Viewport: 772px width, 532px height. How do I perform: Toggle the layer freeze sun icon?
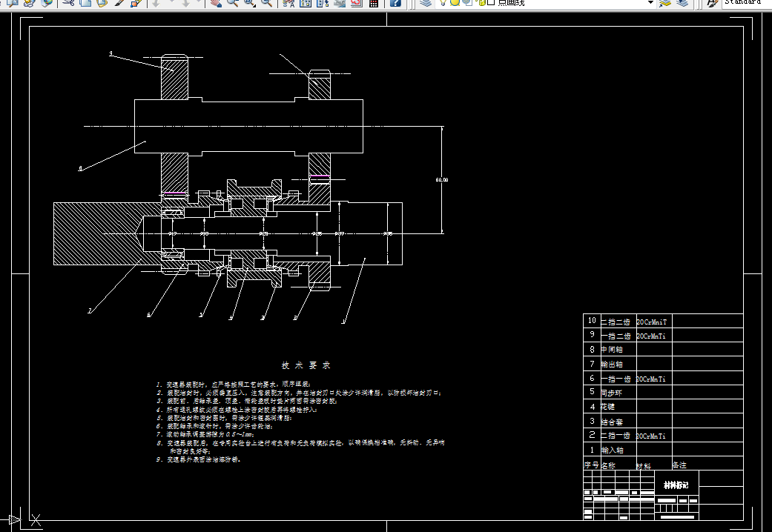pyautogui.click(x=455, y=4)
